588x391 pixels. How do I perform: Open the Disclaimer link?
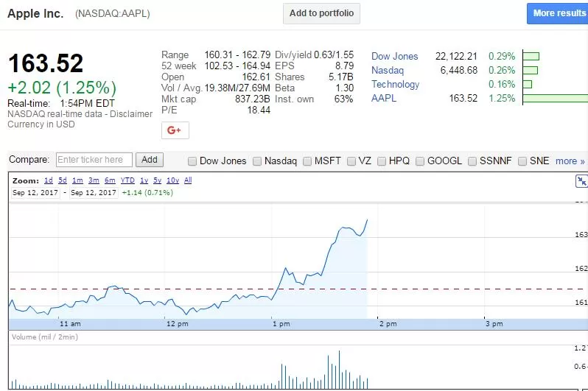click(x=131, y=114)
